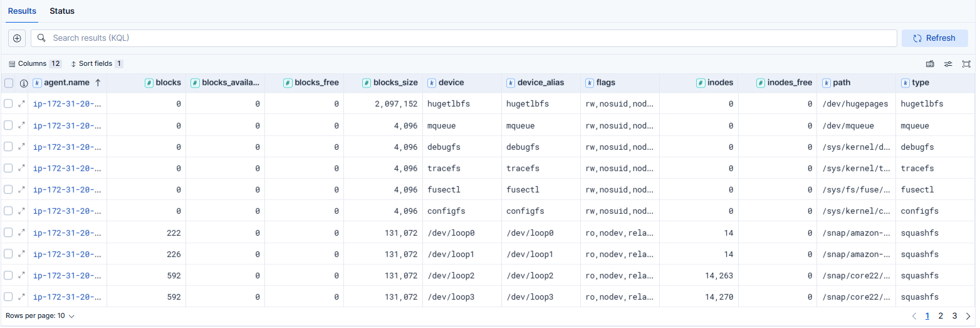
Task: Click the info icon in header row
Action: point(24,83)
